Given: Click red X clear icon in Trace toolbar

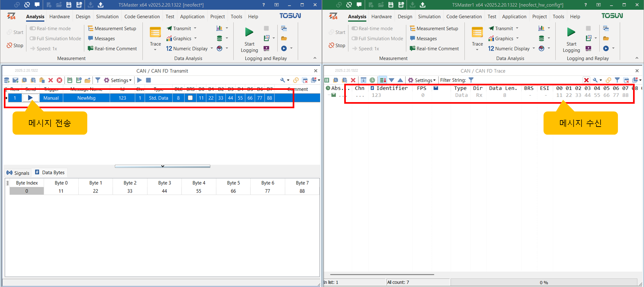Looking at the screenshot, I should [353, 80].
